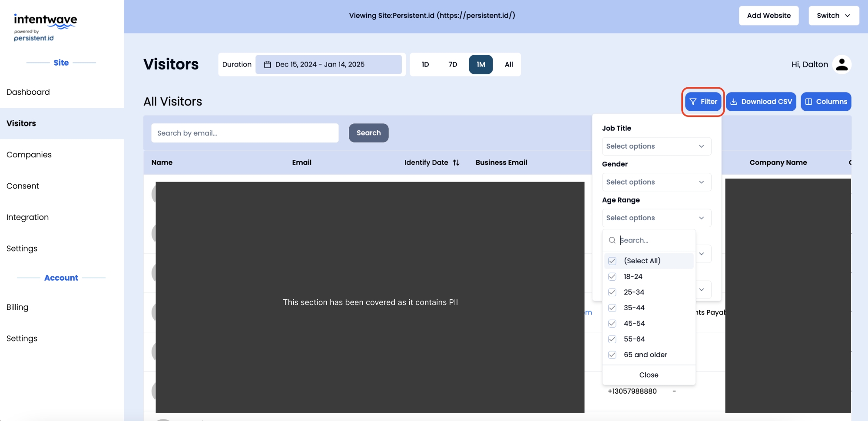Click the magnifier icon in age search
The width and height of the screenshot is (868, 421).
pos(612,240)
